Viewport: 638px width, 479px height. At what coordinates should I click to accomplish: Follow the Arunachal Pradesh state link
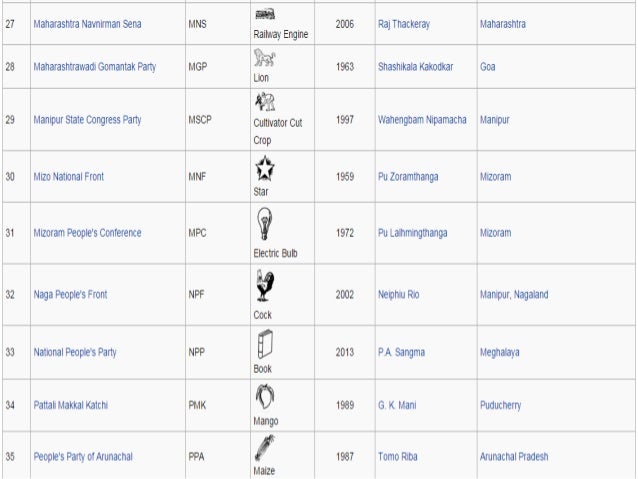pyautogui.click(x=514, y=457)
